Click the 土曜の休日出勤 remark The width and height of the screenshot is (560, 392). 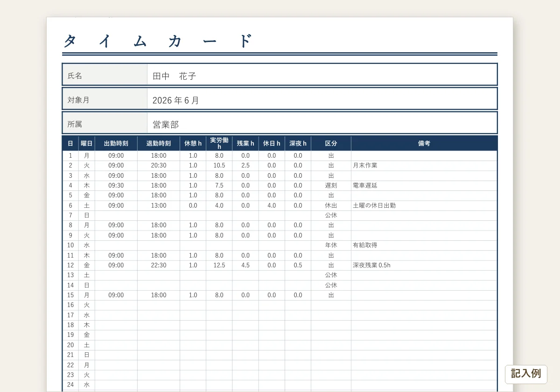click(x=374, y=205)
